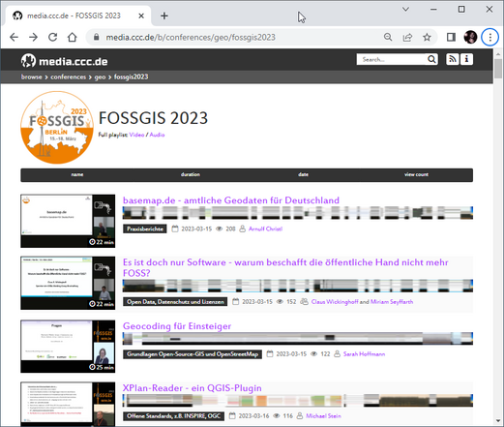Click the scrollbar up arrow
This screenshot has height=427, width=504.
coord(498,53)
